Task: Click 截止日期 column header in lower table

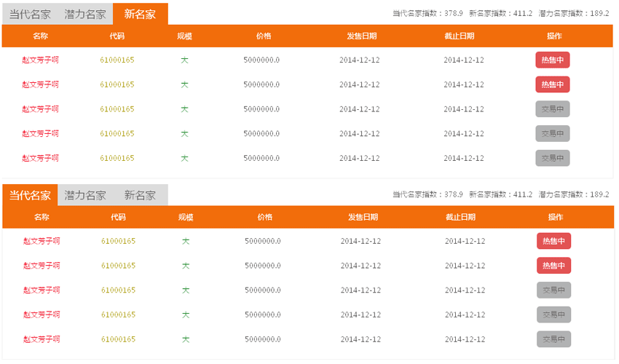Action: (460, 217)
